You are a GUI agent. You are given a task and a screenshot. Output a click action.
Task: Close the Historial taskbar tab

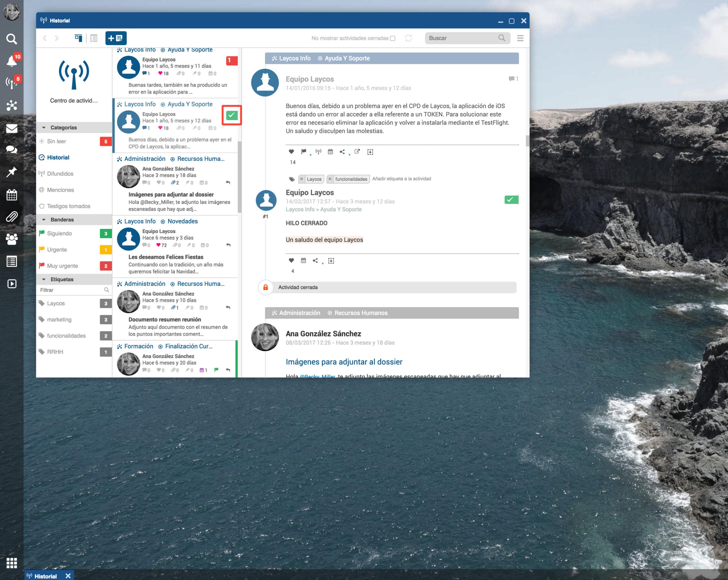68,575
